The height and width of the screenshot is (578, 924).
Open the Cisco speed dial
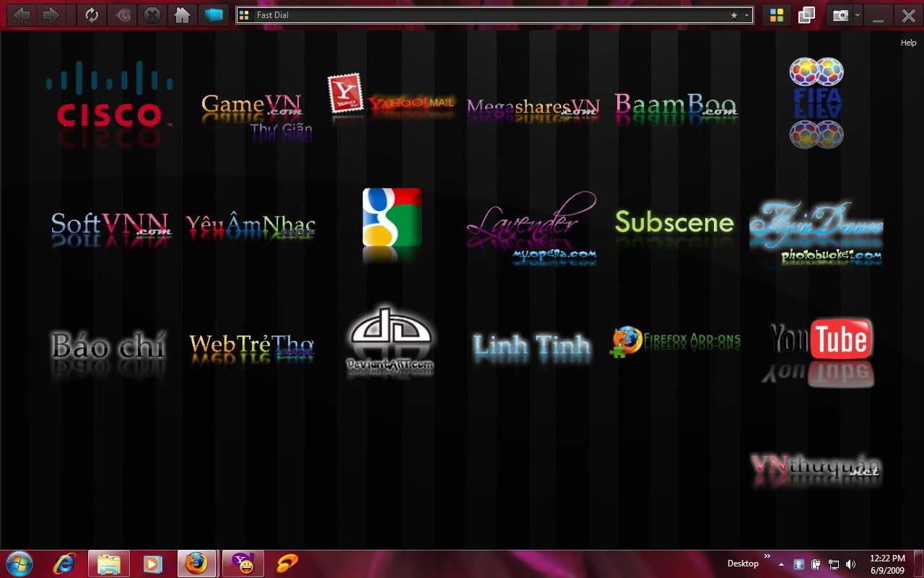click(110, 104)
